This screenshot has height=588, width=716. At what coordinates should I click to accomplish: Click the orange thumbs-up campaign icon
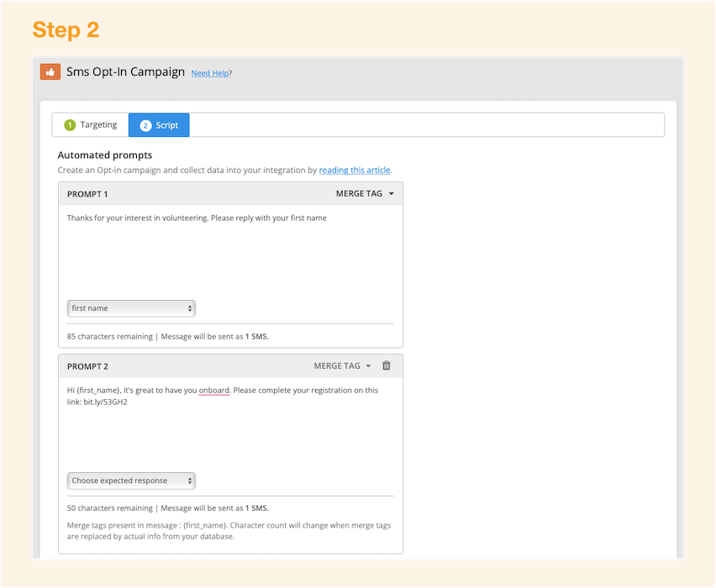[50, 71]
